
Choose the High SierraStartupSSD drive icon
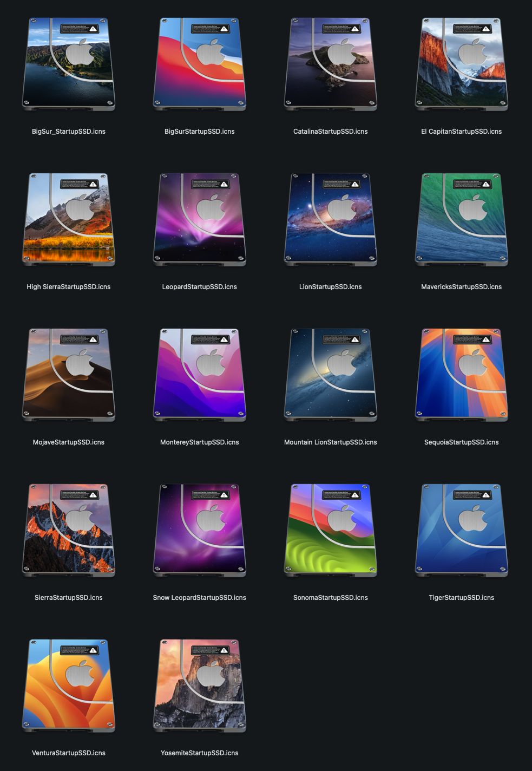[x=69, y=219]
